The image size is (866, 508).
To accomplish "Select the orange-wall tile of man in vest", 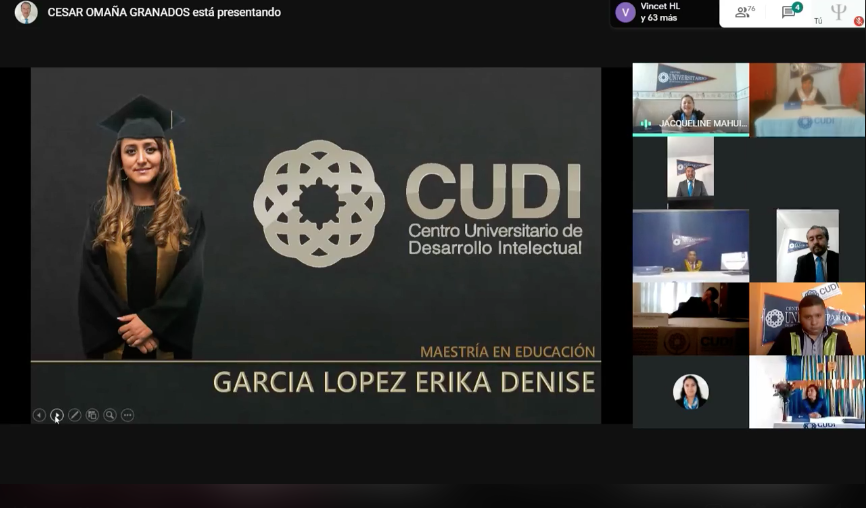I will coord(807,319).
